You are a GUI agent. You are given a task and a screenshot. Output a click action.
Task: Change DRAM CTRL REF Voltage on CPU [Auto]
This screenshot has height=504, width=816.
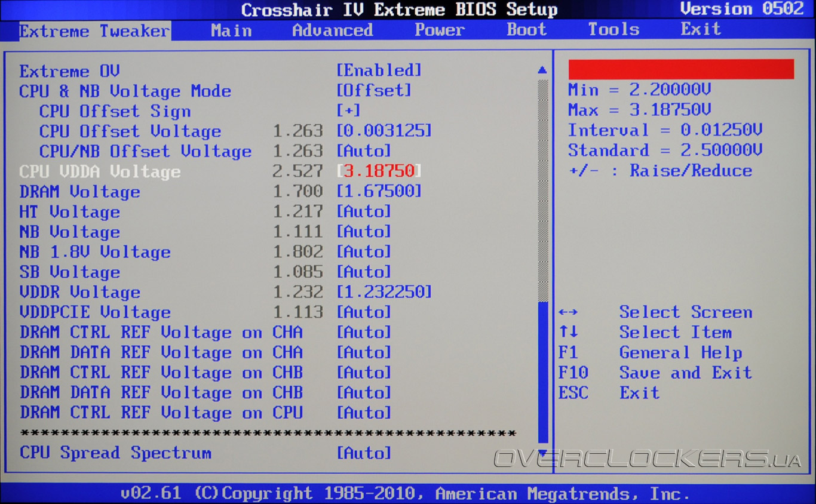click(364, 413)
